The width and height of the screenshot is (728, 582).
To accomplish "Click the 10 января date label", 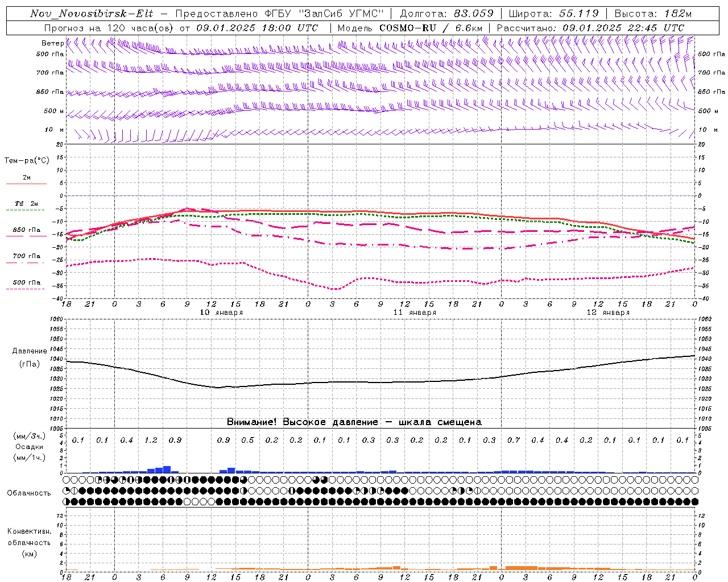I will click(221, 313).
